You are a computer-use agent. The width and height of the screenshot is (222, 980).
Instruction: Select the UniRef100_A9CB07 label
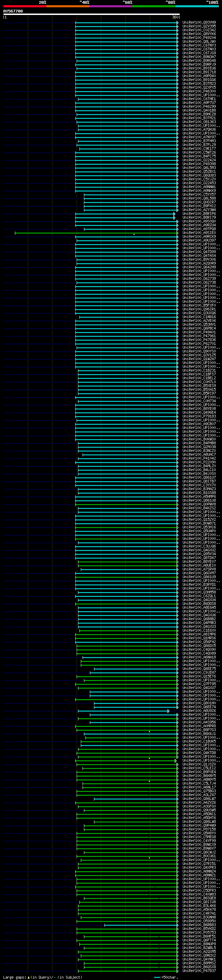tap(199, 424)
